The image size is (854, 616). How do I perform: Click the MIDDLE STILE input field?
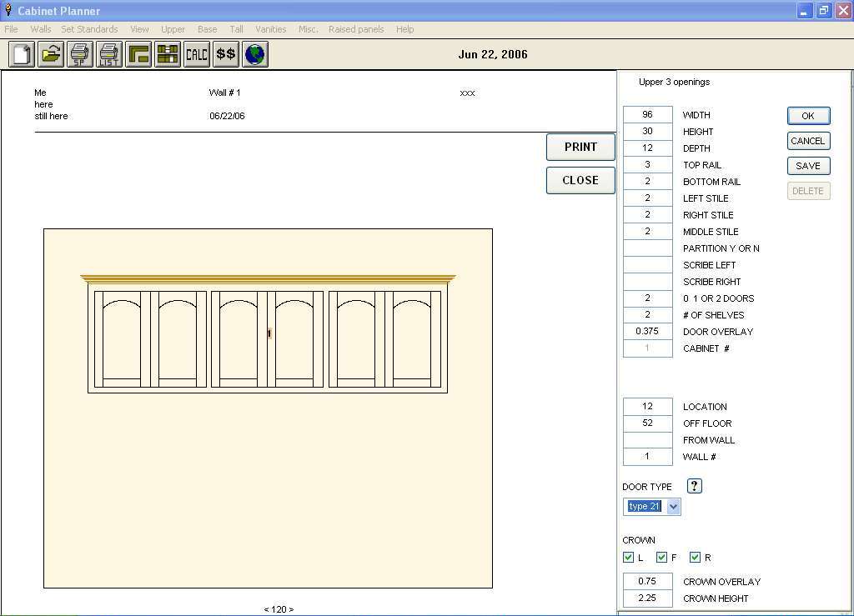(647, 231)
